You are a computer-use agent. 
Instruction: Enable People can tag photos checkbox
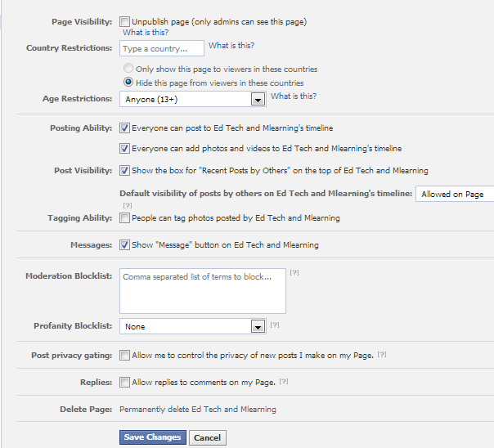(x=124, y=218)
